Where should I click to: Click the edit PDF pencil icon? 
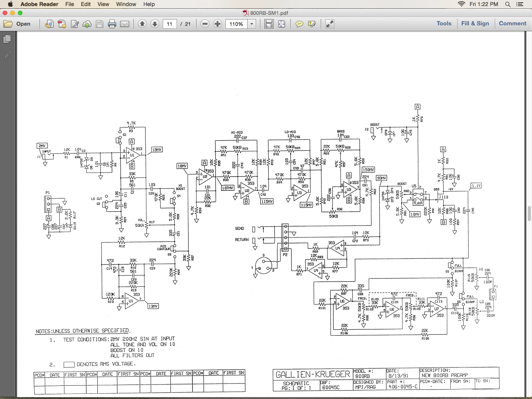click(75, 24)
